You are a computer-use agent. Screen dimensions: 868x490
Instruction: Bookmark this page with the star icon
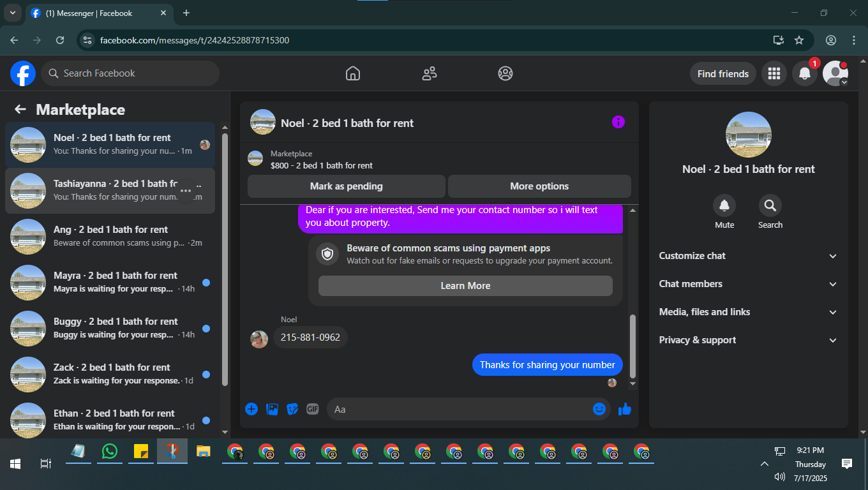pos(799,40)
